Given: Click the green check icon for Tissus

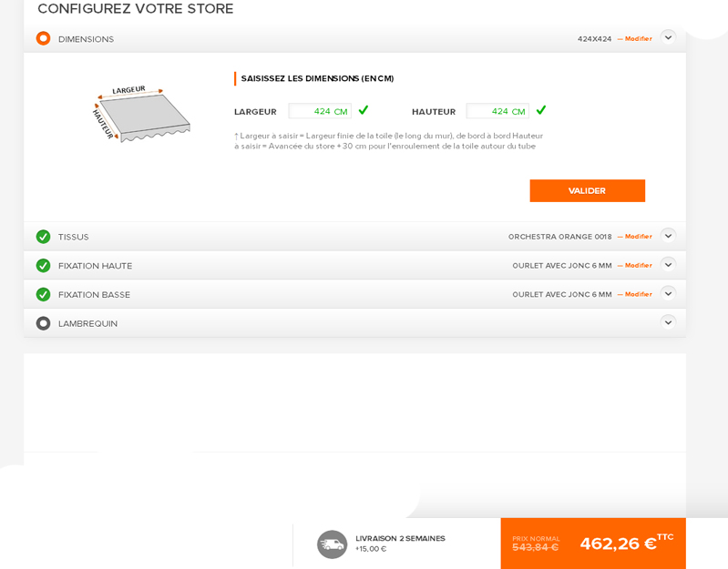Looking at the screenshot, I should click(x=43, y=237).
